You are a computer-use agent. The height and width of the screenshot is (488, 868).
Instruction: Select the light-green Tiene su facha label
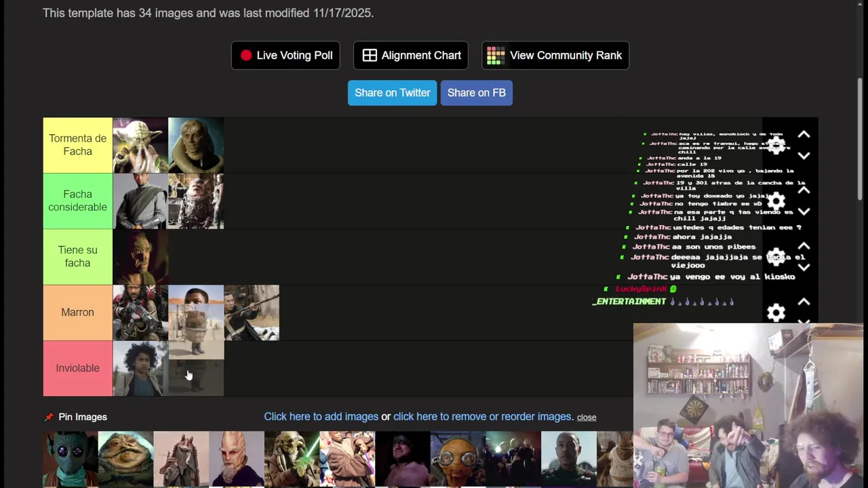click(78, 256)
